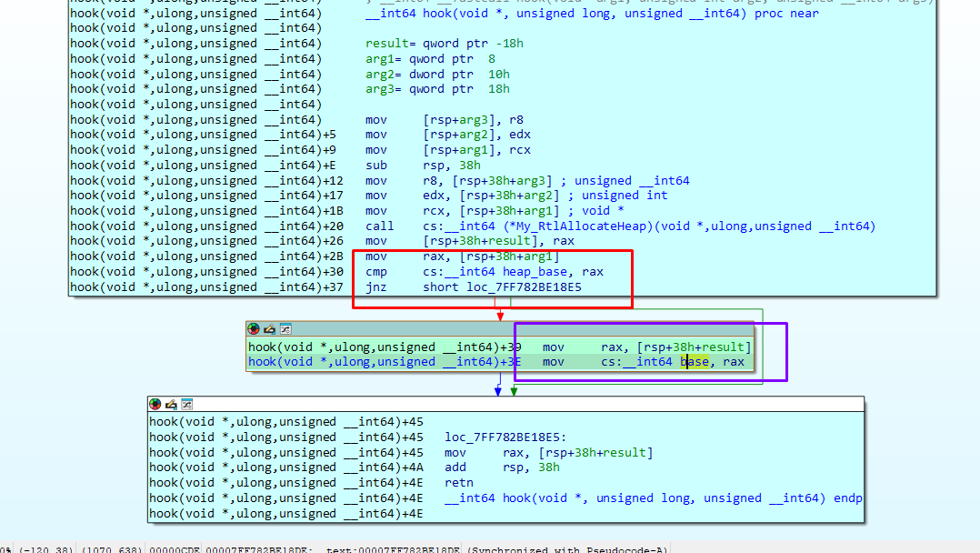The width and height of the screenshot is (980, 553).
Task: Click the 'cmp' mnemonic
Action: click(x=376, y=271)
